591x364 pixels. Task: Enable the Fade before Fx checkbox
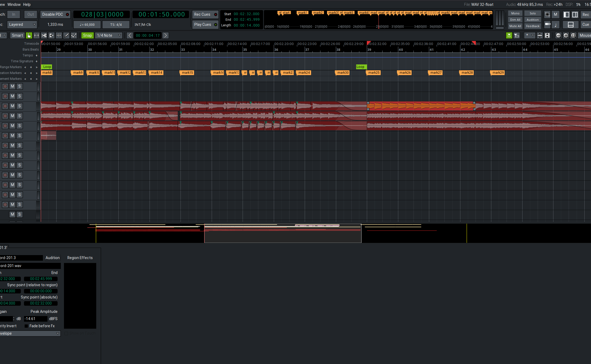(x=26, y=326)
